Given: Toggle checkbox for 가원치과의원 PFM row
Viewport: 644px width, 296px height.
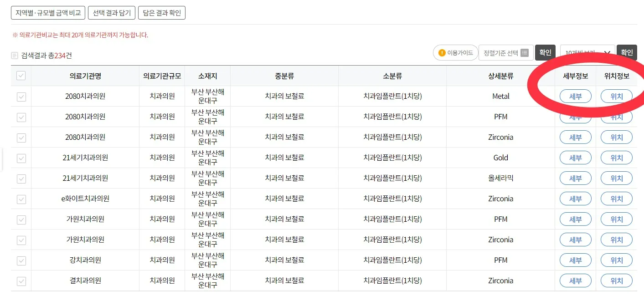Looking at the screenshot, I should (x=21, y=219).
